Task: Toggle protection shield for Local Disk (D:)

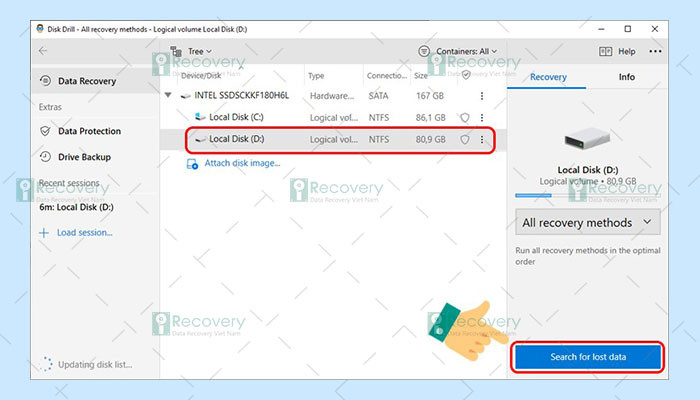Action: [x=465, y=139]
